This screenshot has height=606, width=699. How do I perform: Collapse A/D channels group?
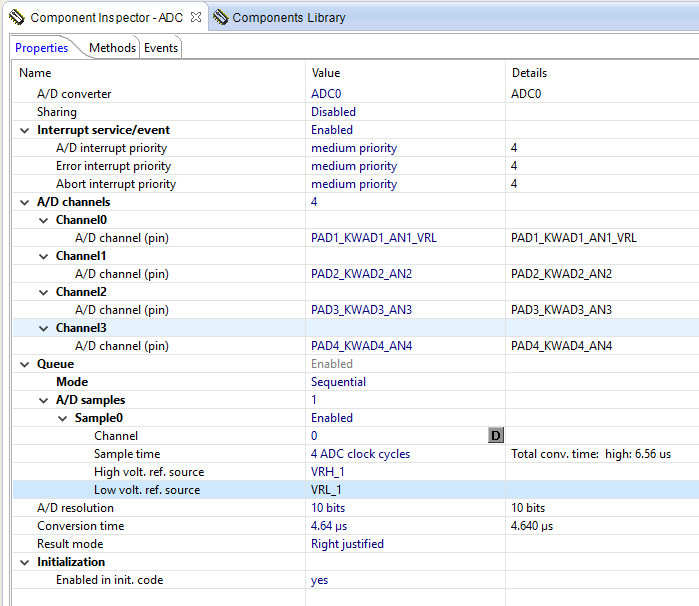(x=25, y=202)
